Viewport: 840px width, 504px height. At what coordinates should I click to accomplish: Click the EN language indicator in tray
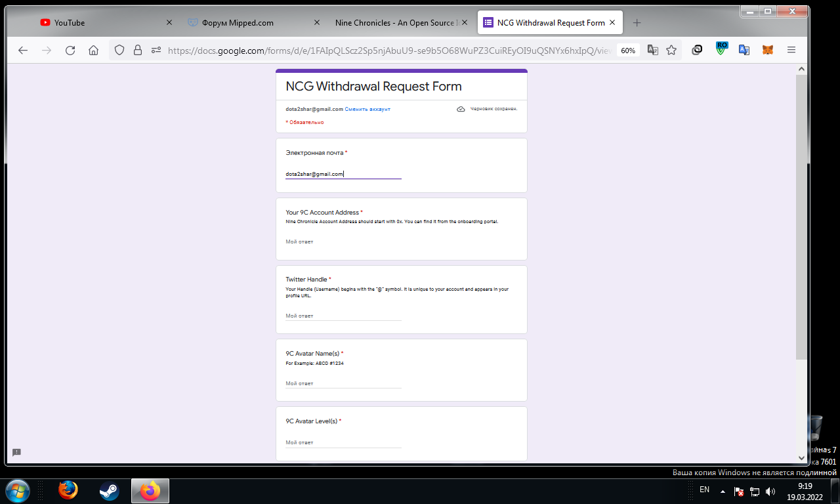click(705, 490)
